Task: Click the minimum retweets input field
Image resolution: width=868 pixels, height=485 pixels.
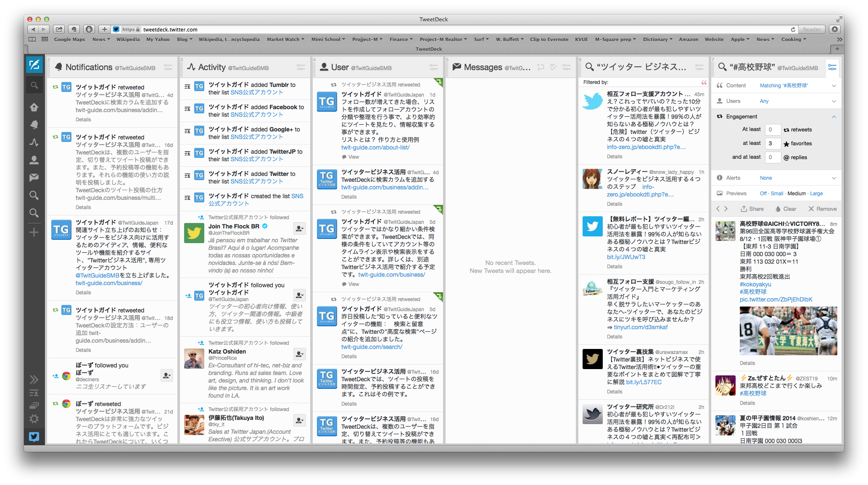Action: (773, 130)
